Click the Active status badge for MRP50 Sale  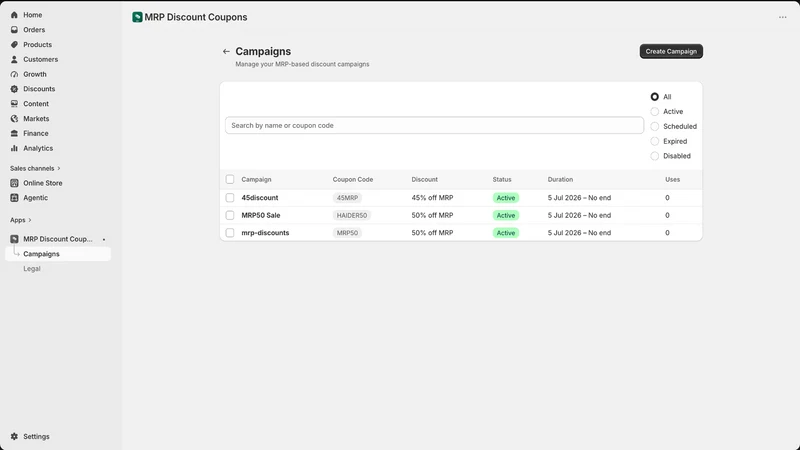pos(506,215)
